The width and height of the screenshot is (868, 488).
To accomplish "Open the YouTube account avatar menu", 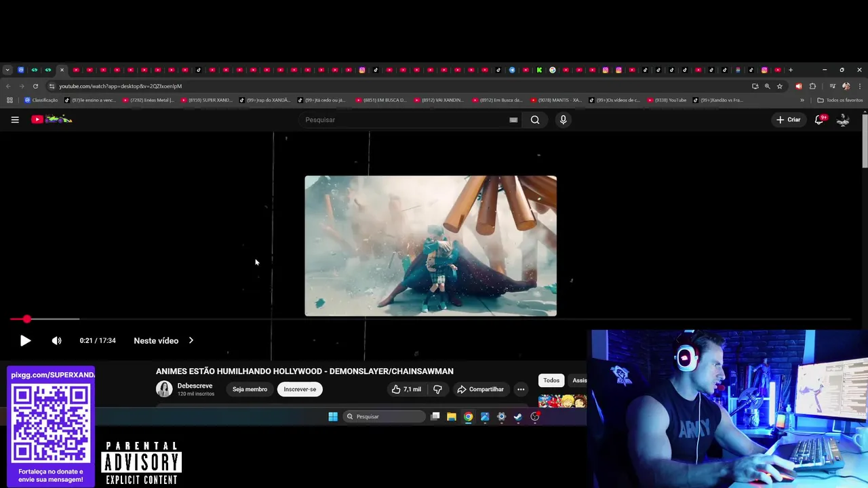I will (x=843, y=120).
